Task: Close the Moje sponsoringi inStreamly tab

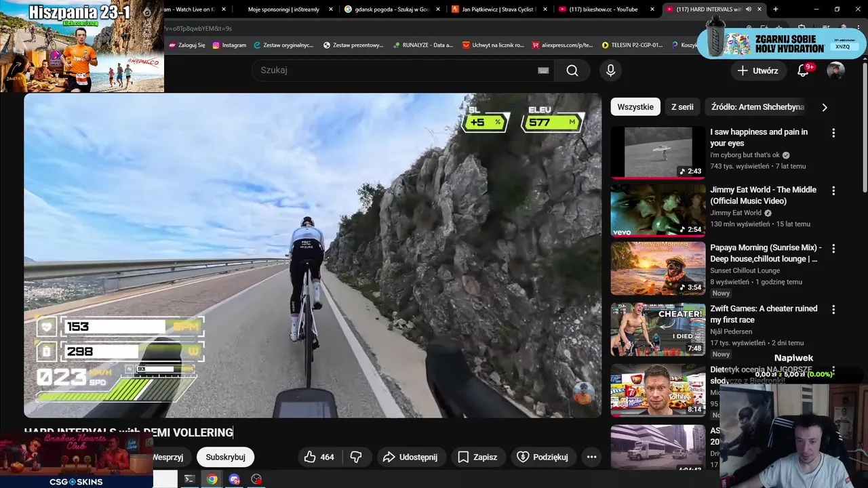Action: point(331,9)
